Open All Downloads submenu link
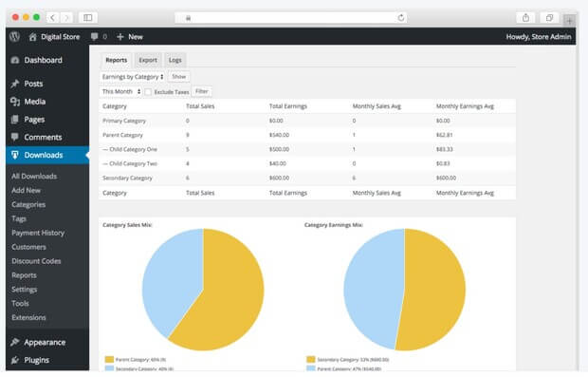The image size is (588, 377). click(x=34, y=176)
